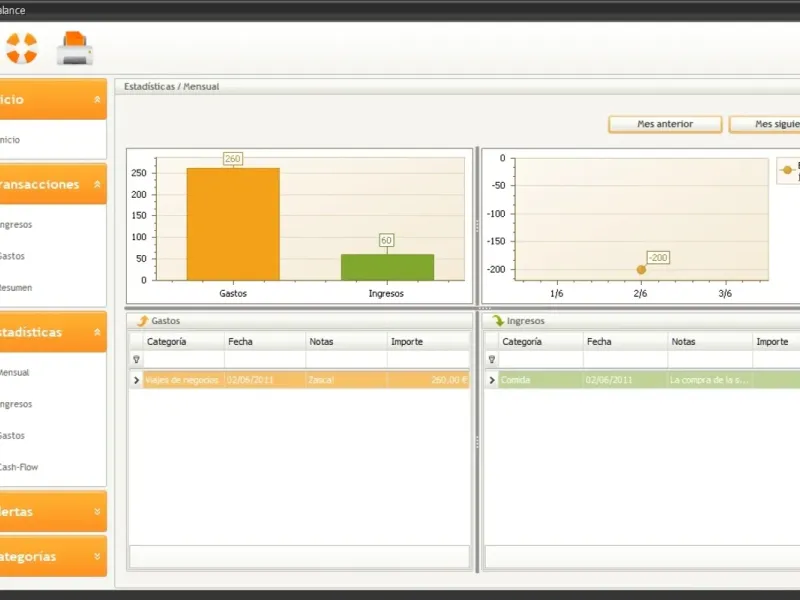This screenshot has height=600, width=800.
Task: Open Cash-Flow under Estadísticas
Action: point(19,467)
